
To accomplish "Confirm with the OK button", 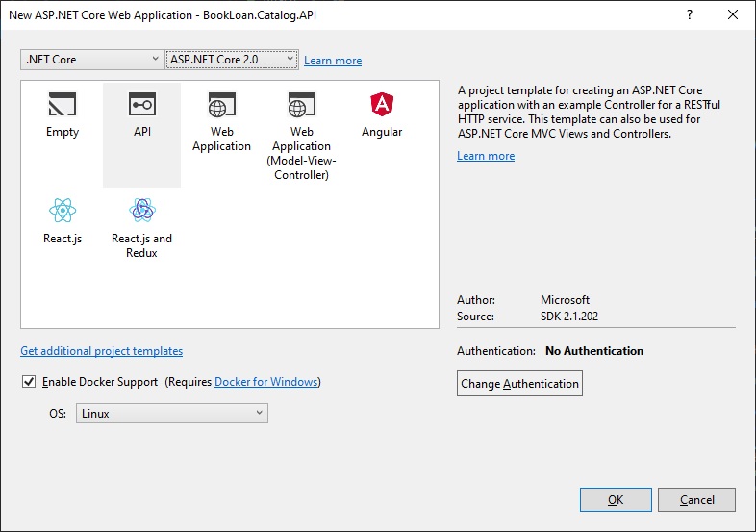I will coord(616,499).
